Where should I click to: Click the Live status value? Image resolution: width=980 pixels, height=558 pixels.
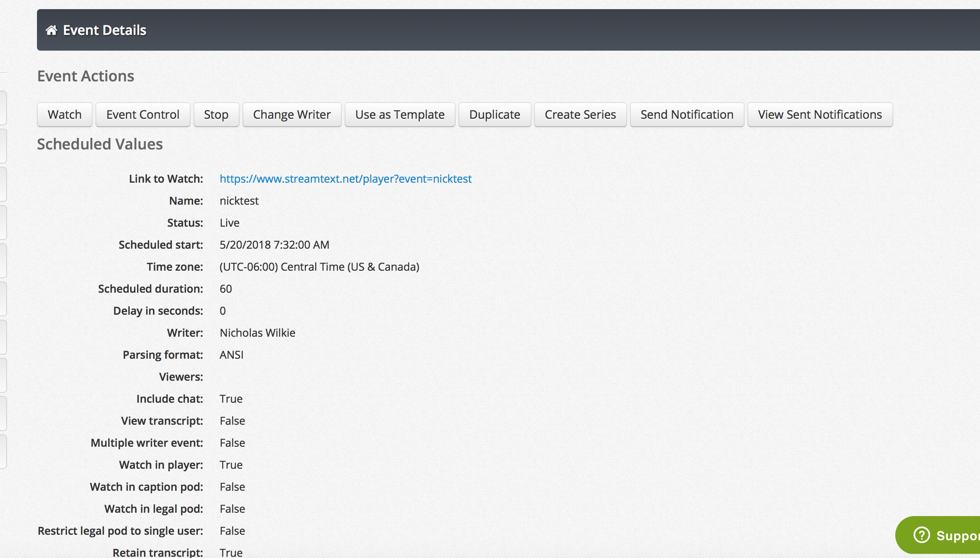pyautogui.click(x=230, y=223)
